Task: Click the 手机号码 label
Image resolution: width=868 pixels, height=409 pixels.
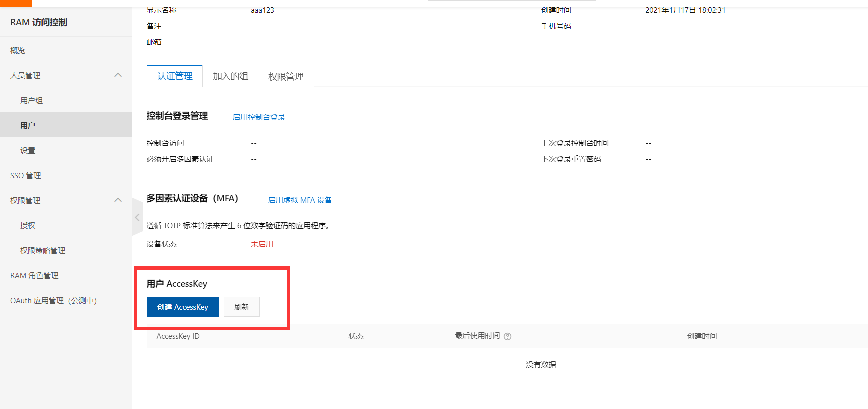Action: coord(556,26)
